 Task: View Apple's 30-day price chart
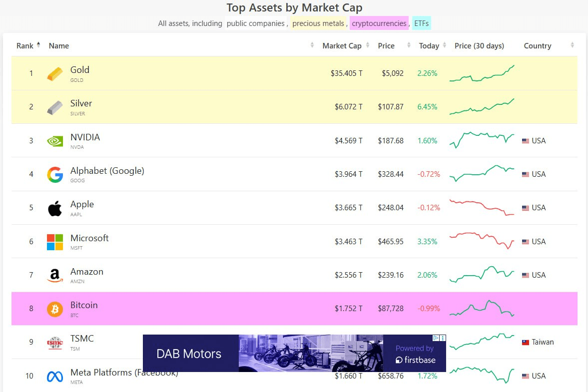click(x=482, y=208)
